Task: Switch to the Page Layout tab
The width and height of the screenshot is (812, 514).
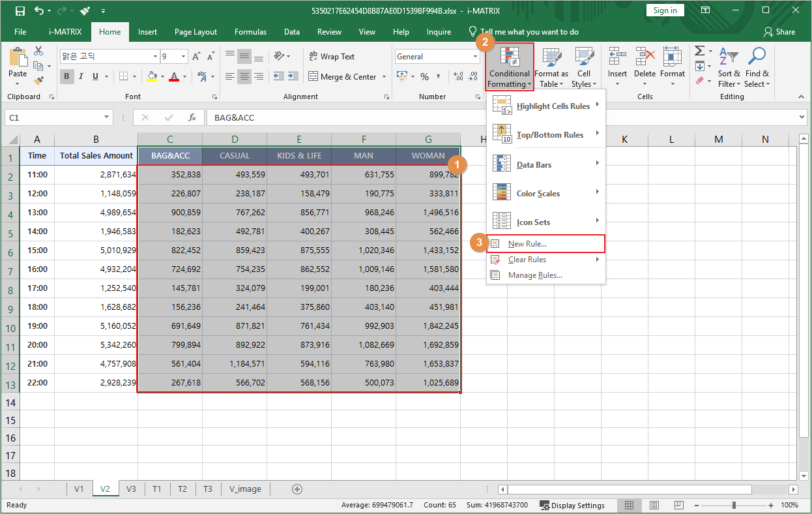Action: [x=196, y=32]
